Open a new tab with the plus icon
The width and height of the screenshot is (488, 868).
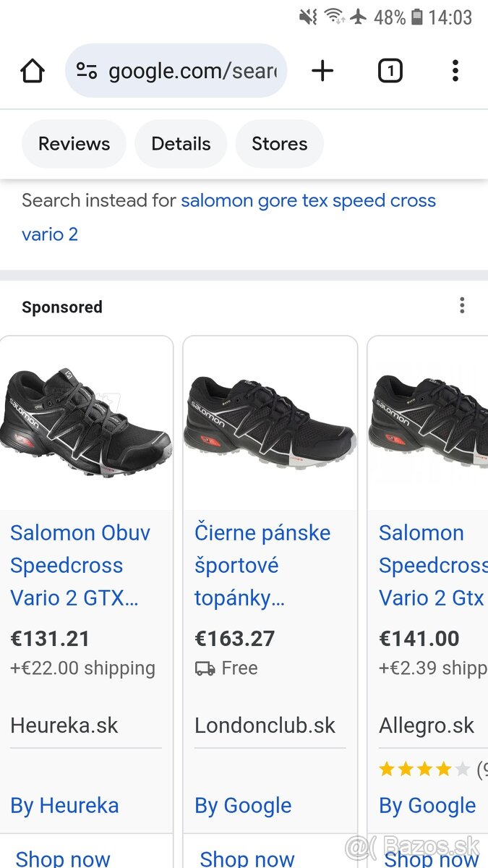click(322, 70)
